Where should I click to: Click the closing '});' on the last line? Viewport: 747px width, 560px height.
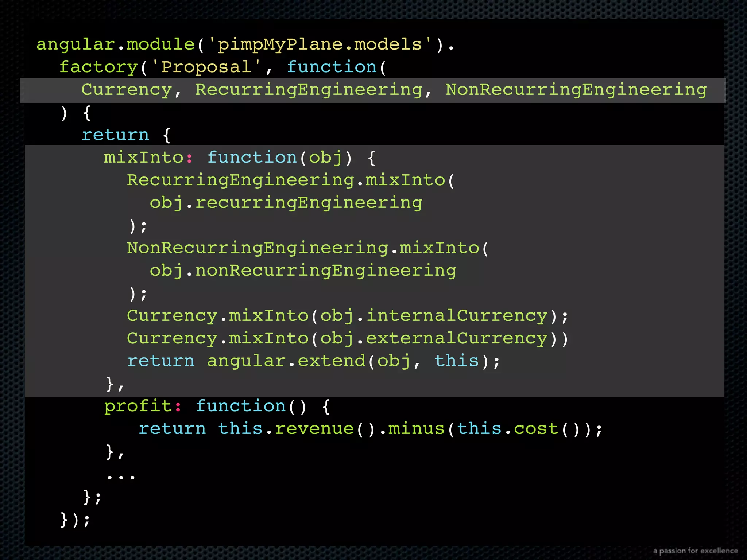click(x=75, y=520)
